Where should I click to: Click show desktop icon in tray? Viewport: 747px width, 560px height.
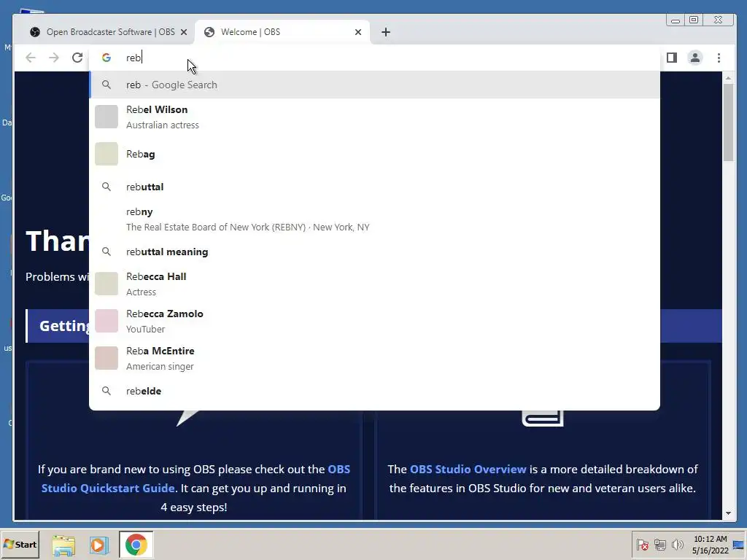739,545
